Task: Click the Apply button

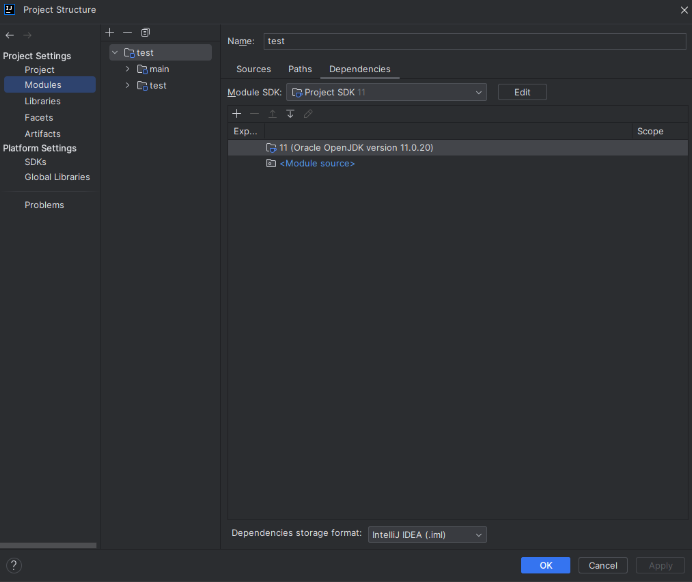Action: [x=660, y=566]
